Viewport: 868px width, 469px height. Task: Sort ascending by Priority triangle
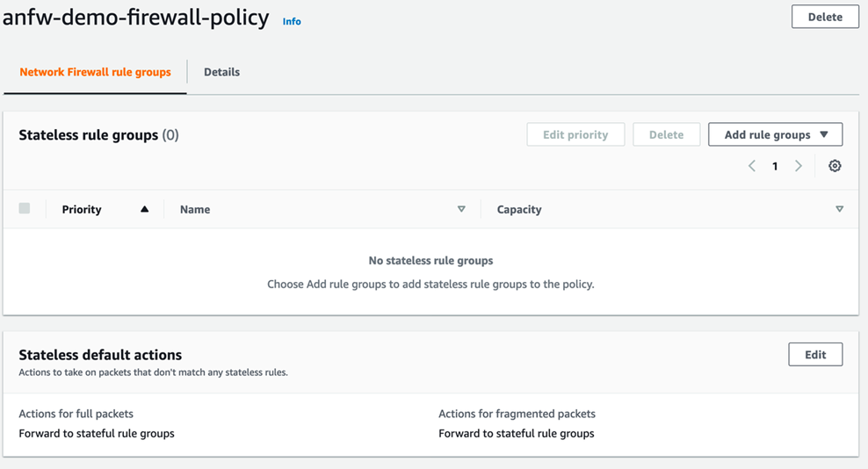145,209
